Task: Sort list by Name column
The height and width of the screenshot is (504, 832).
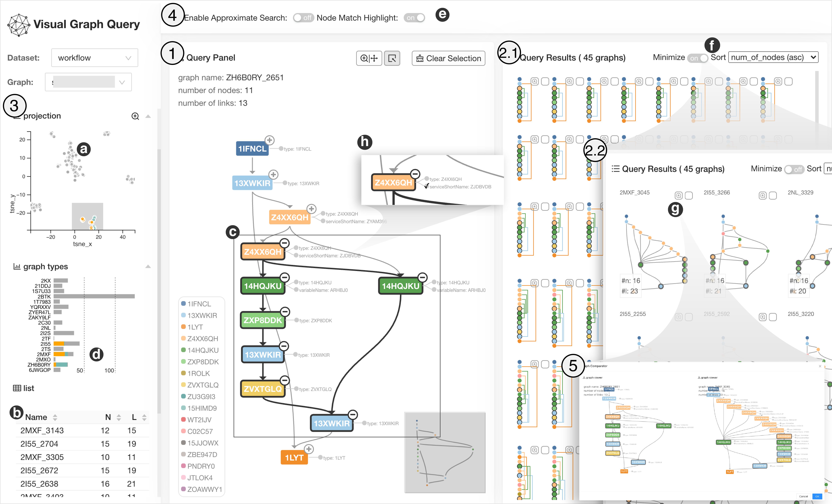Action: click(55, 417)
